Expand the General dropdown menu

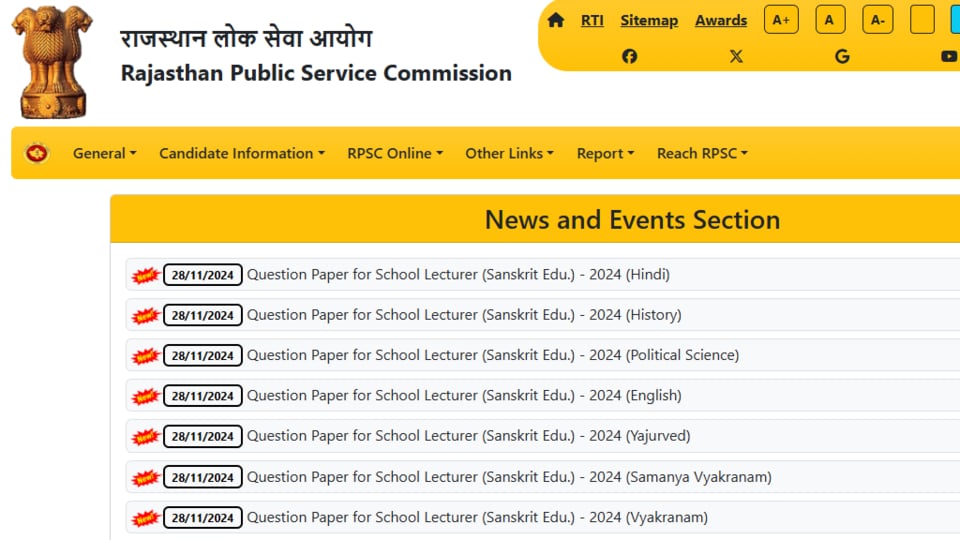pyautogui.click(x=105, y=153)
